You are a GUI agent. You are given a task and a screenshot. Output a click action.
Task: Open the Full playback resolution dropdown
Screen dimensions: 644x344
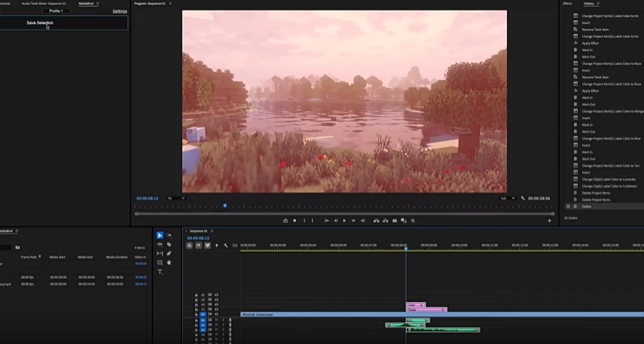(x=508, y=198)
